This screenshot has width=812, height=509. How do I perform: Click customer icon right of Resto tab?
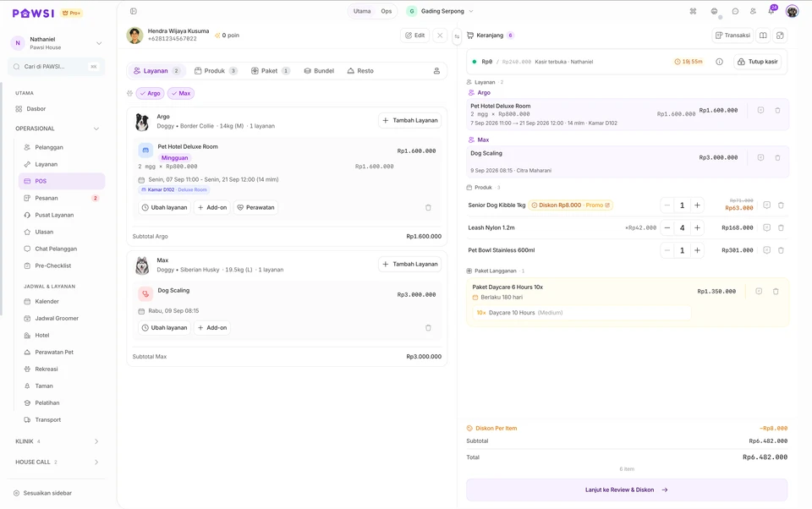436,71
